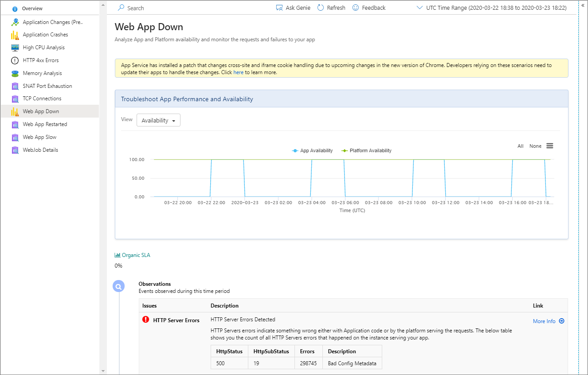
Task: Open the Organic SLA link
Action: coord(132,255)
